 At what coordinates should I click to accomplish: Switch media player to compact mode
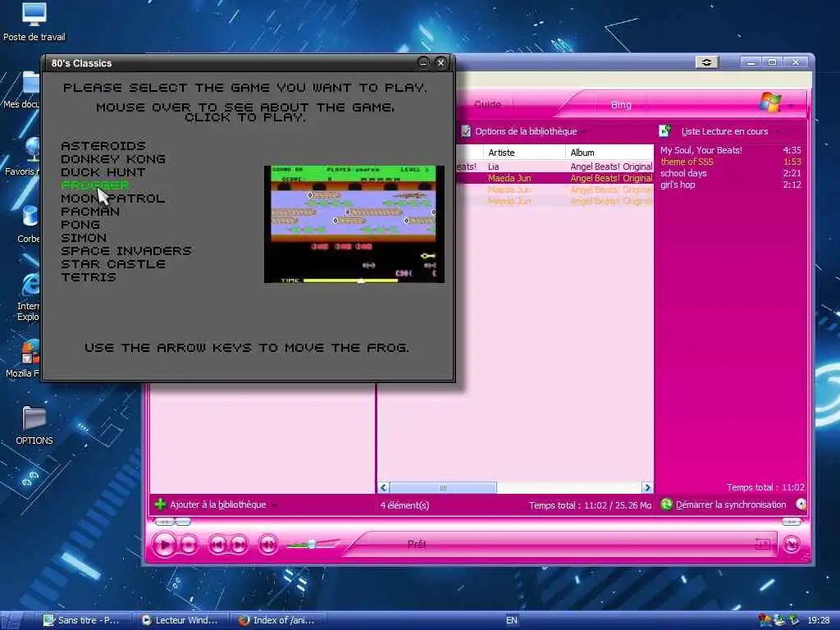[792, 545]
